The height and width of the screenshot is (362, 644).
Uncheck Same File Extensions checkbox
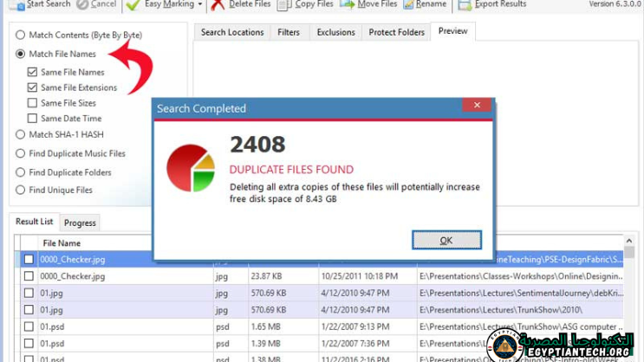coord(33,87)
